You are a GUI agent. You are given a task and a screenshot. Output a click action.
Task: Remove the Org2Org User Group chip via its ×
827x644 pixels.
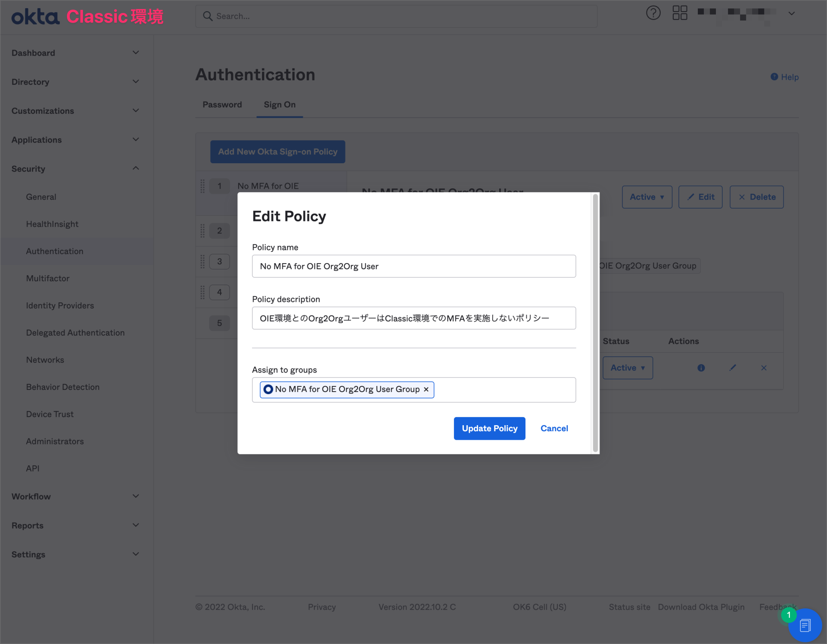[x=426, y=389]
